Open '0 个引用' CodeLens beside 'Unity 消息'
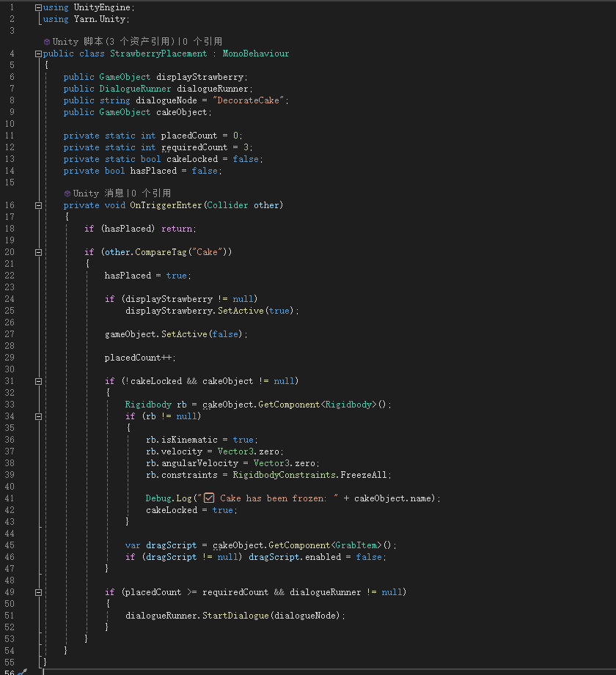The width and height of the screenshot is (616, 675). pos(151,193)
